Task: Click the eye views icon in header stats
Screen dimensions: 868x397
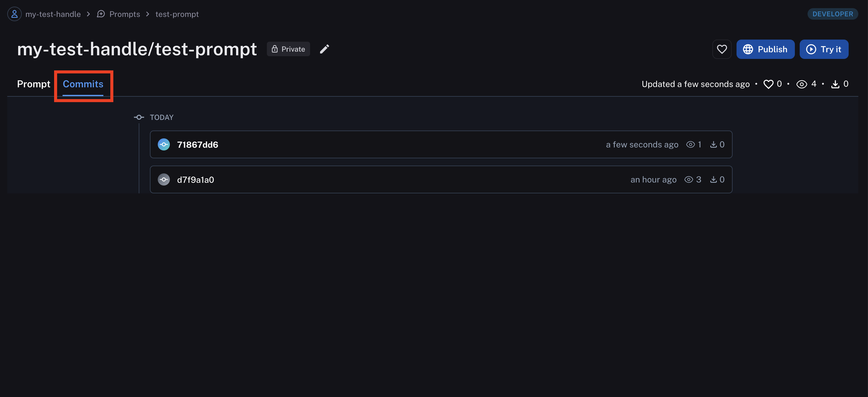Action: click(x=801, y=84)
